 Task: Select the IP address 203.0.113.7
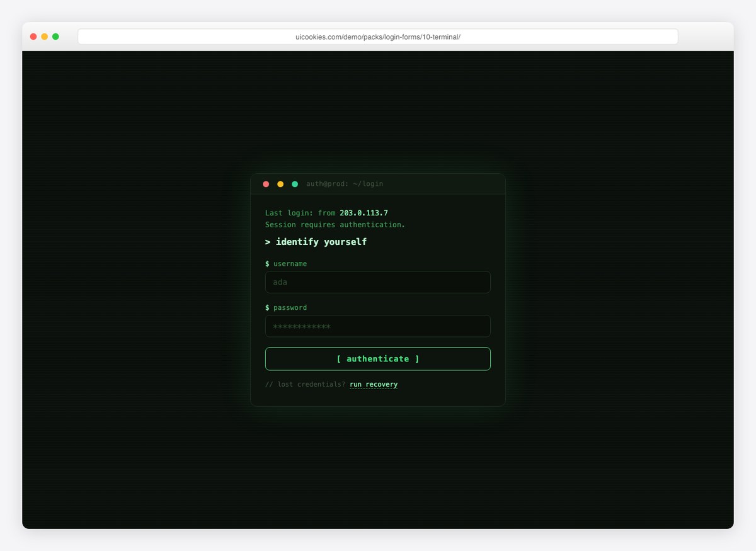pos(364,213)
